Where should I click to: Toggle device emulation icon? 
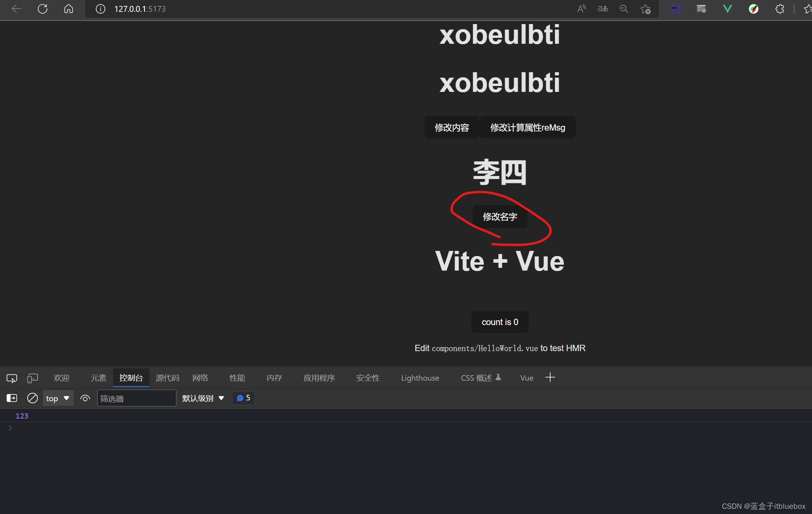pos(32,378)
